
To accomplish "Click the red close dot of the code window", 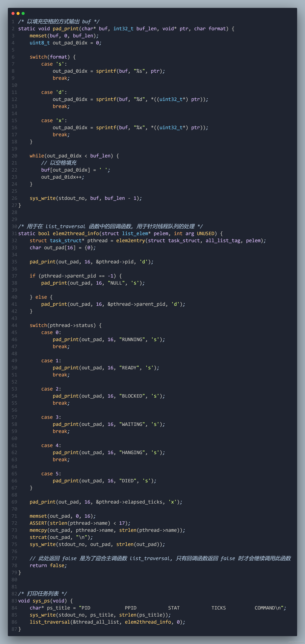I will [x=13, y=14].
